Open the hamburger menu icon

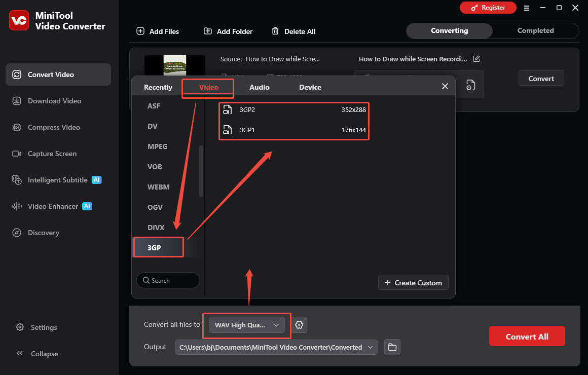coord(527,8)
